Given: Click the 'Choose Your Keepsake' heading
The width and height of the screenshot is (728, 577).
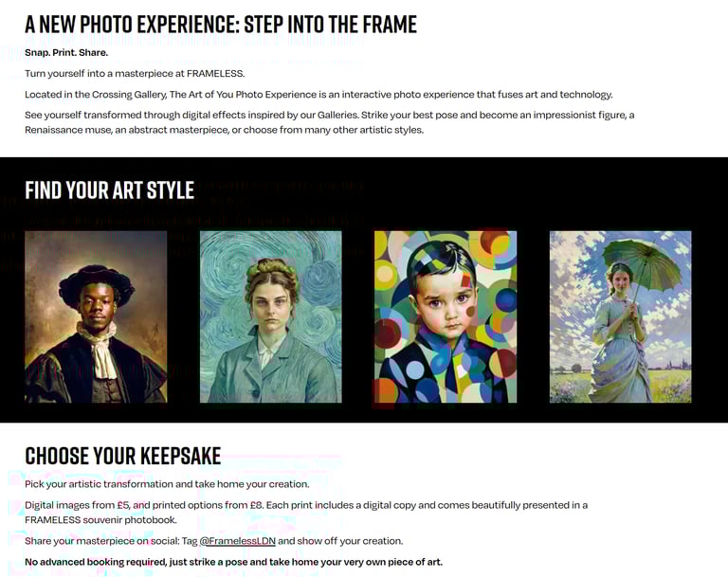Looking at the screenshot, I should point(122,456).
